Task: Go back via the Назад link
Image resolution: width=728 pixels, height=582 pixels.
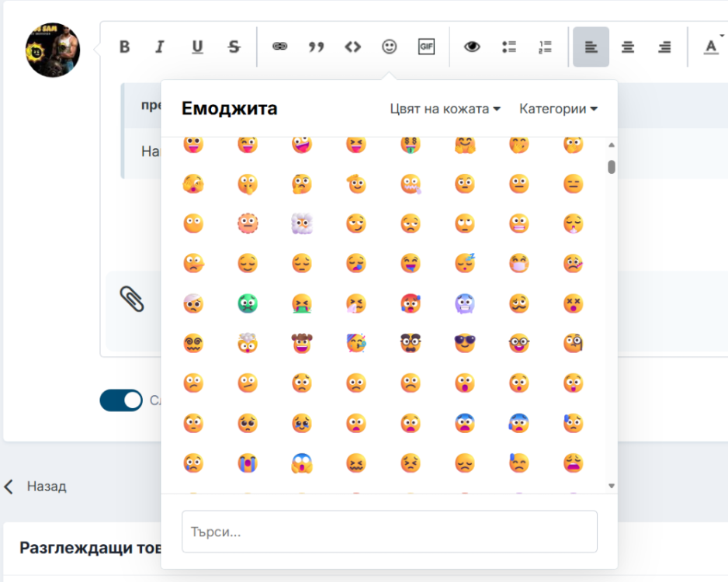Action: [35, 486]
